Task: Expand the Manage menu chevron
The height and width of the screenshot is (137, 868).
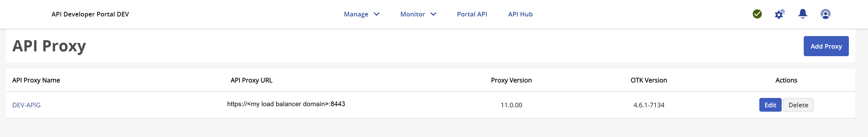Action: (377, 14)
